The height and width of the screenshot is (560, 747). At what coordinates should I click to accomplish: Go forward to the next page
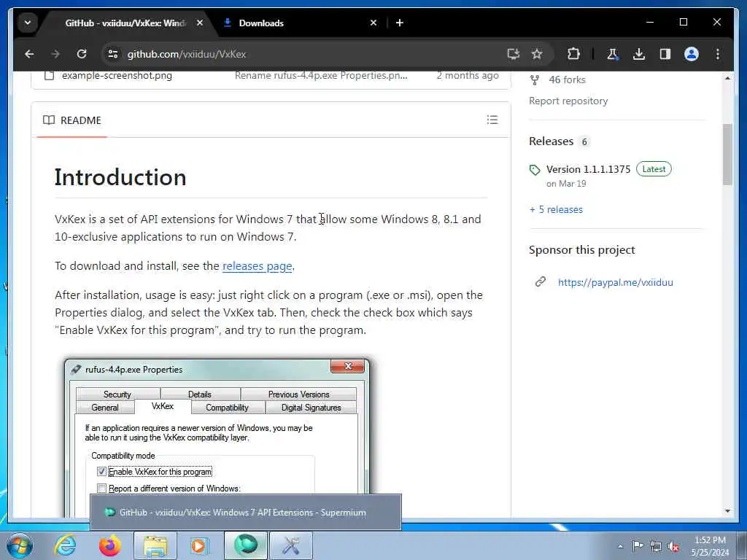(x=55, y=54)
